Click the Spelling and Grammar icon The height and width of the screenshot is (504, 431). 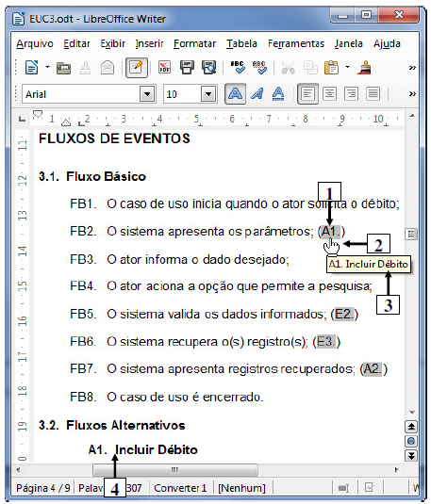pyautogui.click(x=238, y=68)
